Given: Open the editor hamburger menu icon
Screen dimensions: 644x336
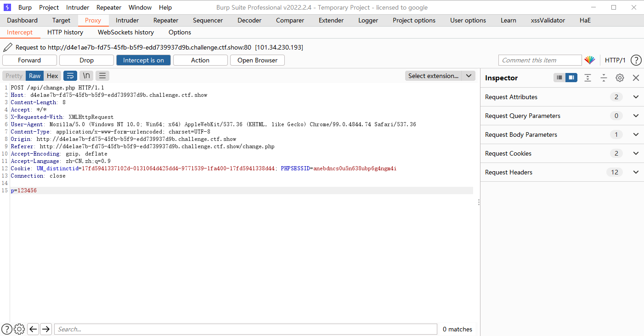Looking at the screenshot, I should (102, 76).
